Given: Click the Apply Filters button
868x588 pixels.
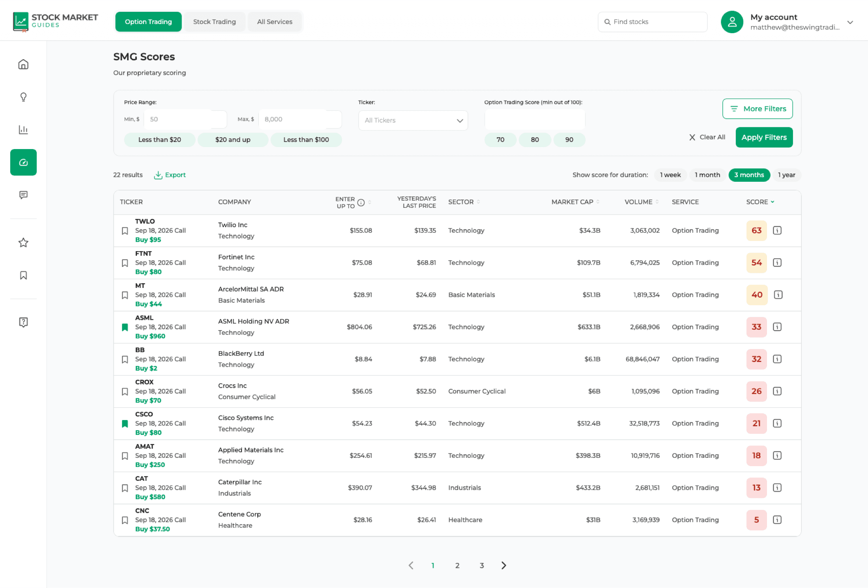Looking at the screenshot, I should pyautogui.click(x=764, y=137).
